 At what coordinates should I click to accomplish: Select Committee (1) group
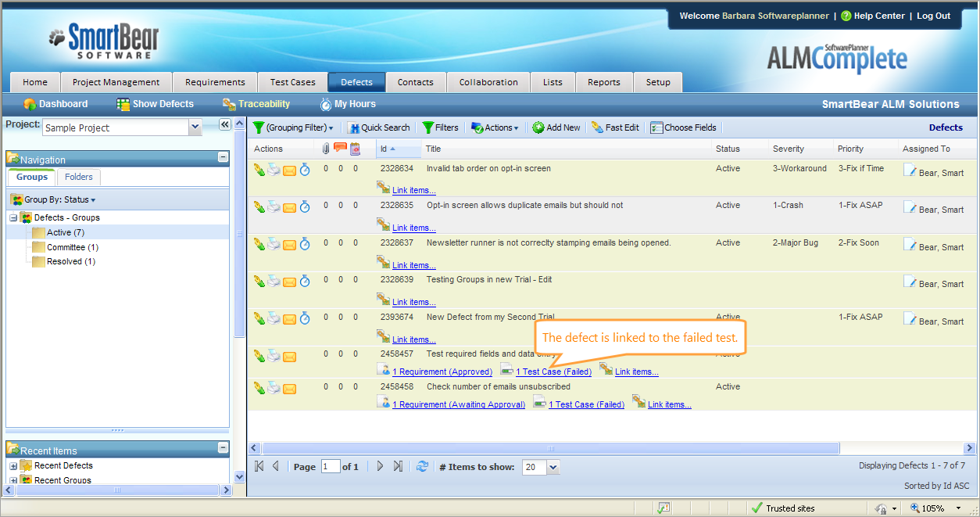pyautogui.click(x=73, y=247)
